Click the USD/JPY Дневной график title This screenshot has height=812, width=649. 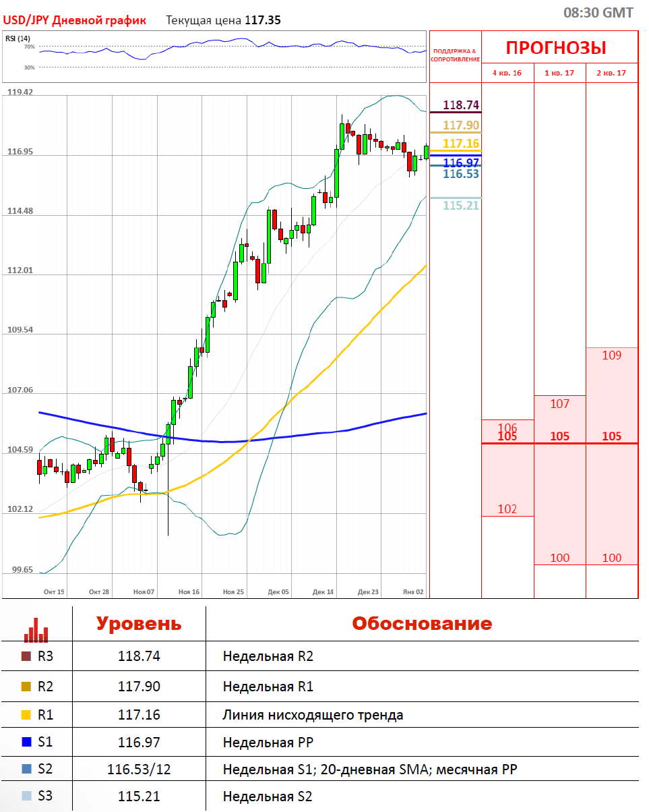pyautogui.click(x=75, y=20)
